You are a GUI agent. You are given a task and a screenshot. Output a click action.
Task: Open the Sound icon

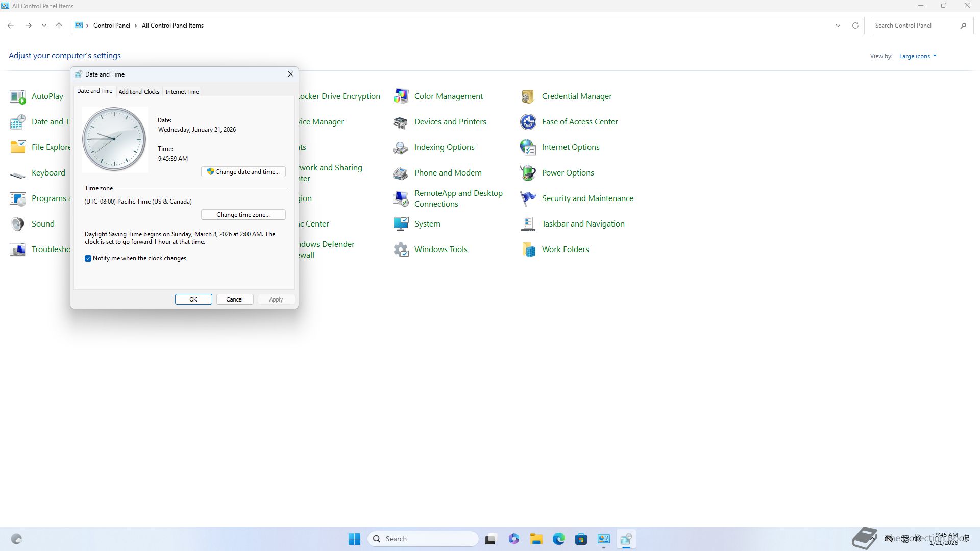18,224
